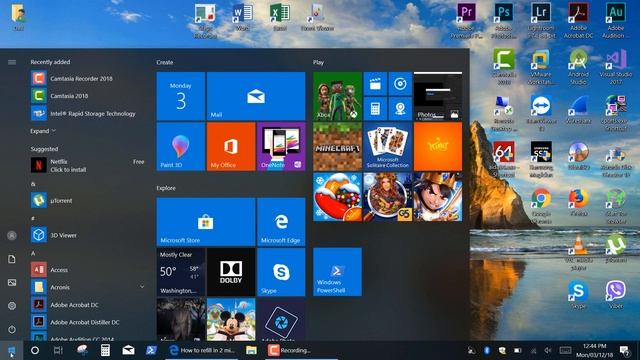The height and width of the screenshot is (360, 640).
Task: Open the Mail tile in Create group
Action: click(x=256, y=96)
